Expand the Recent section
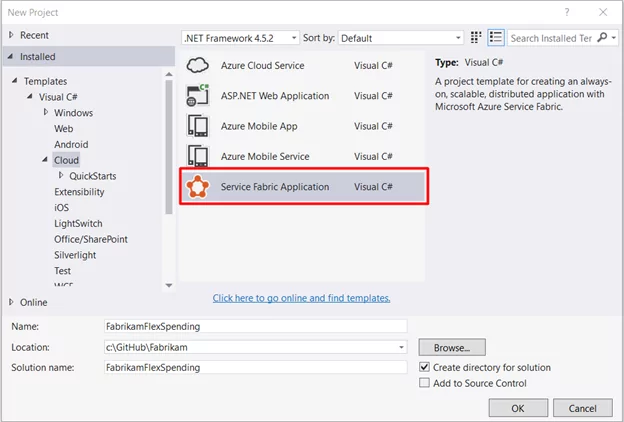 click(11, 35)
